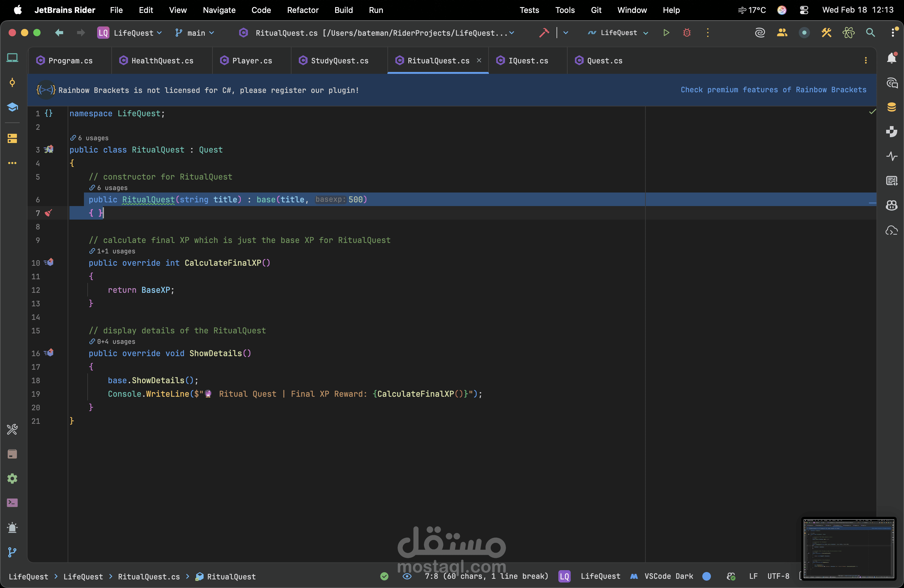Image resolution: width=904 pixels, height=588 pixels.
Task: Switch to the Player.cs tab
Action: 252,61
